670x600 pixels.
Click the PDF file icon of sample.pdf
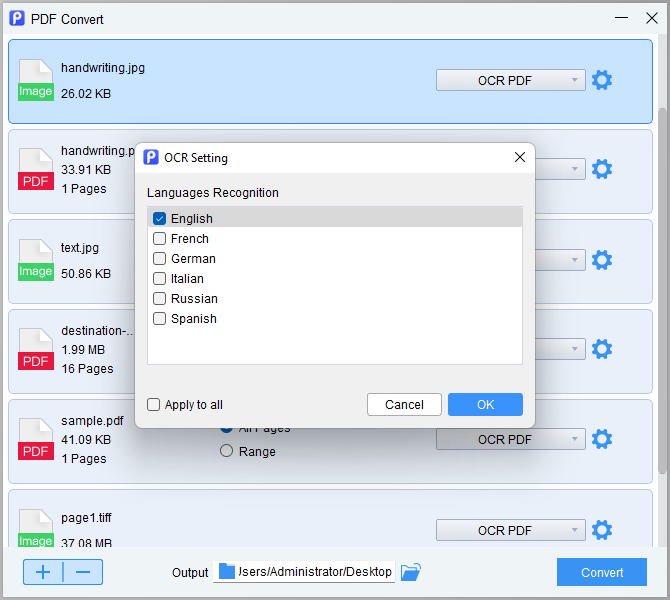click(36, 439)
